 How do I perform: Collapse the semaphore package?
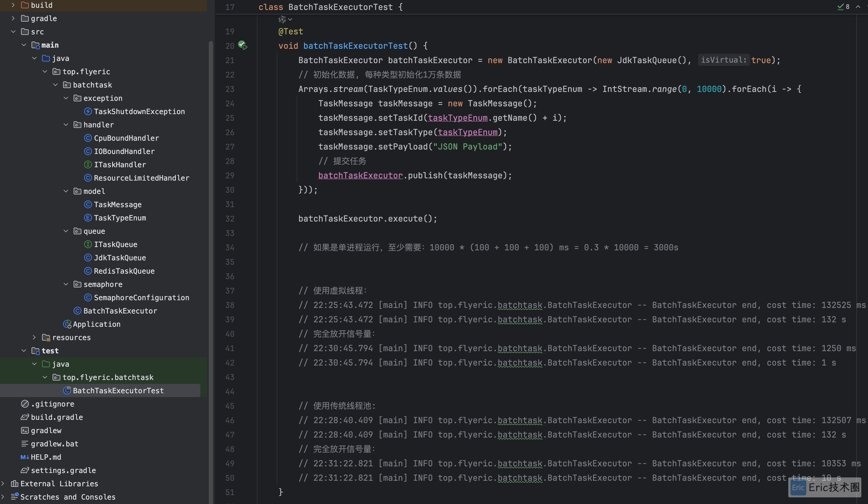[66, 284]
